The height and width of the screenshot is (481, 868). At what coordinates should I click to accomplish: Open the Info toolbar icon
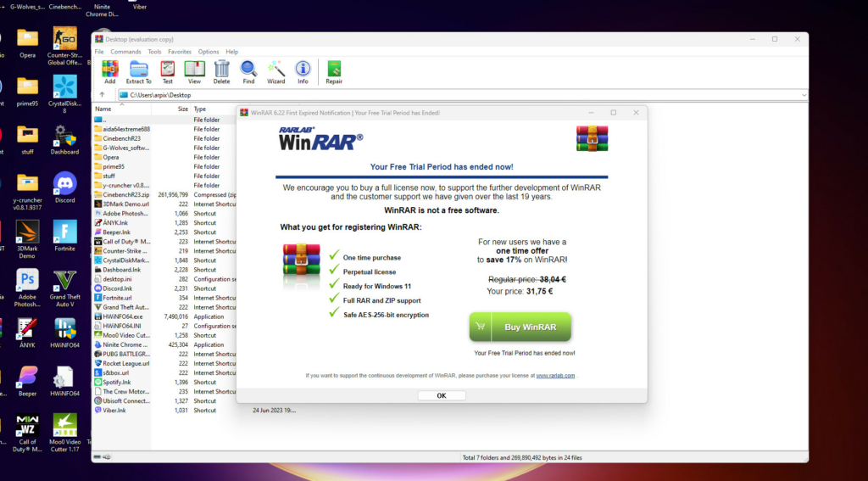[303, 69]
